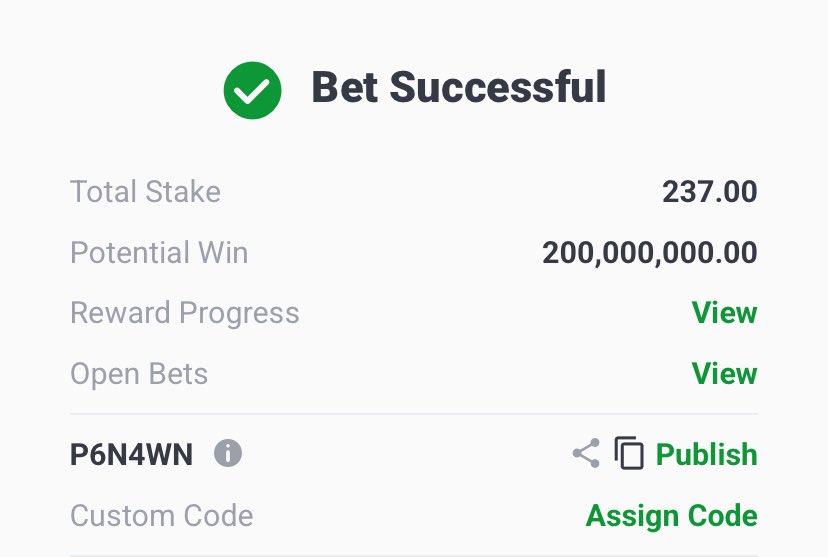Share the booking code via share icon
The height and width of the screenshot is (557, 828).
click(586, 453)
